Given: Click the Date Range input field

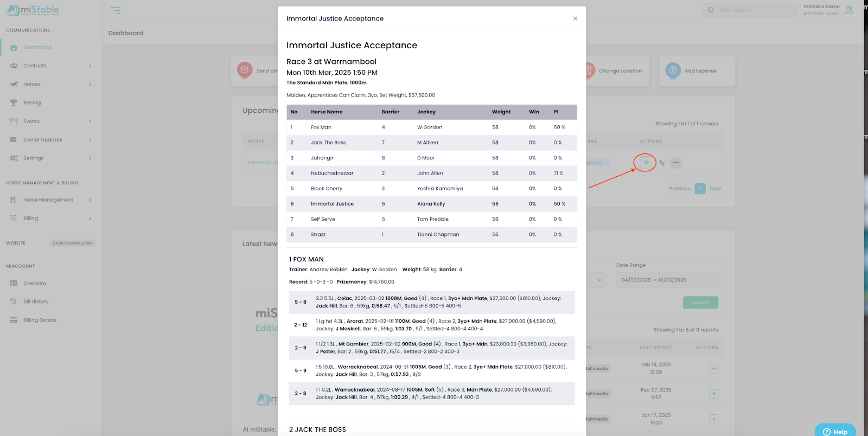Looking at the screenshot, I should coord(667,280).
